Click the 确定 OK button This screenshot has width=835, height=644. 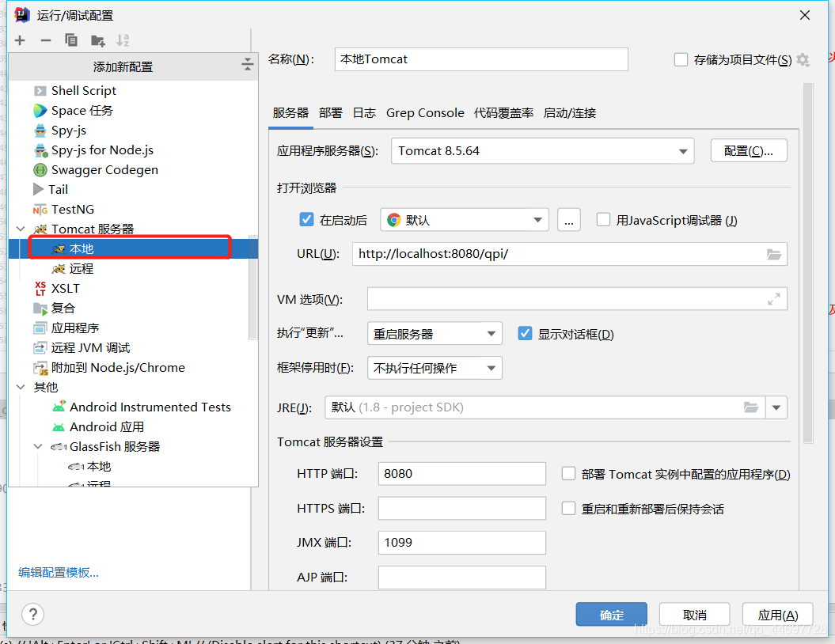611,615
